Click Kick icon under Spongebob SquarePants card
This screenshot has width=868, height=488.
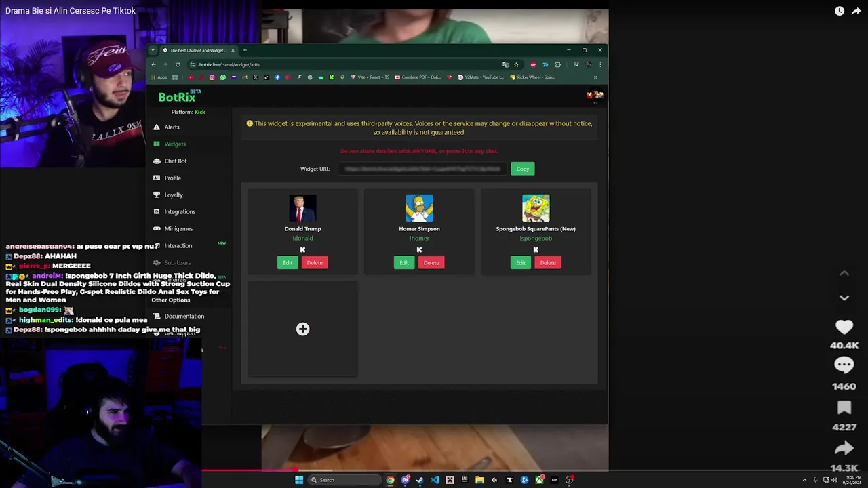[x=536, y=249]
